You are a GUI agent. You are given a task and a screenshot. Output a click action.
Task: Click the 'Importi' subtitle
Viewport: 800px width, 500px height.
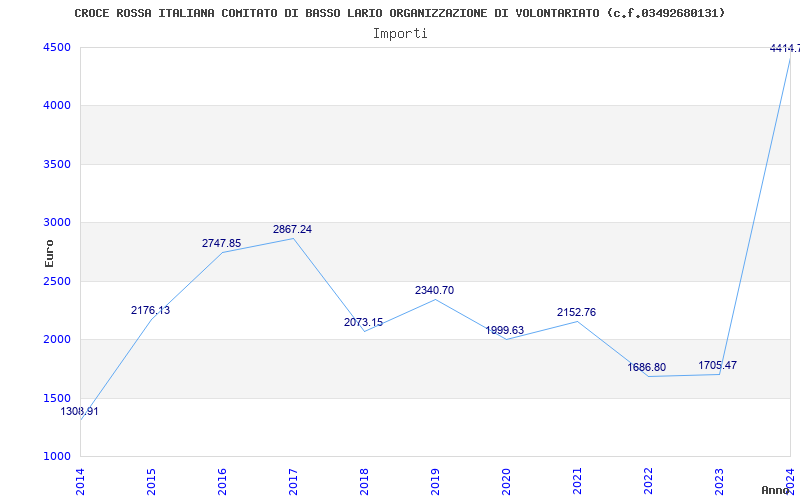point(400,34)
